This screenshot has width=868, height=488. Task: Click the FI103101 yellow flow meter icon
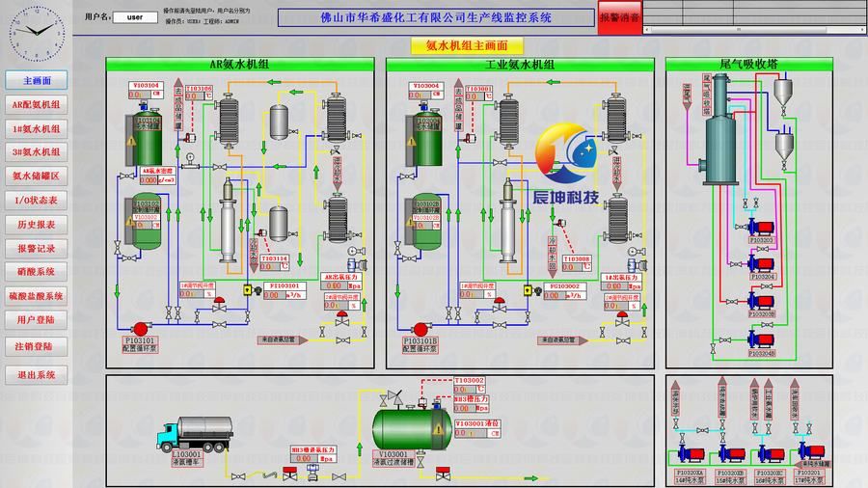pos(248,290)
